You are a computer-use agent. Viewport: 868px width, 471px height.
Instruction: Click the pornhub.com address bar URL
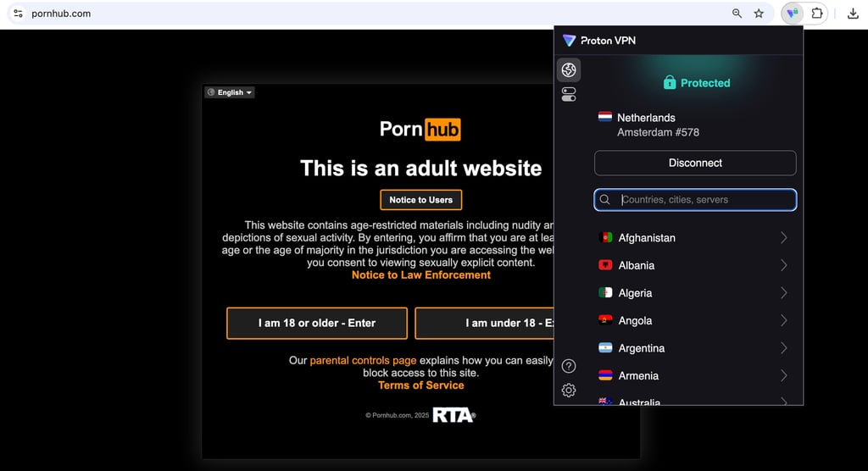pyautogui.click(x=61, y=14)
